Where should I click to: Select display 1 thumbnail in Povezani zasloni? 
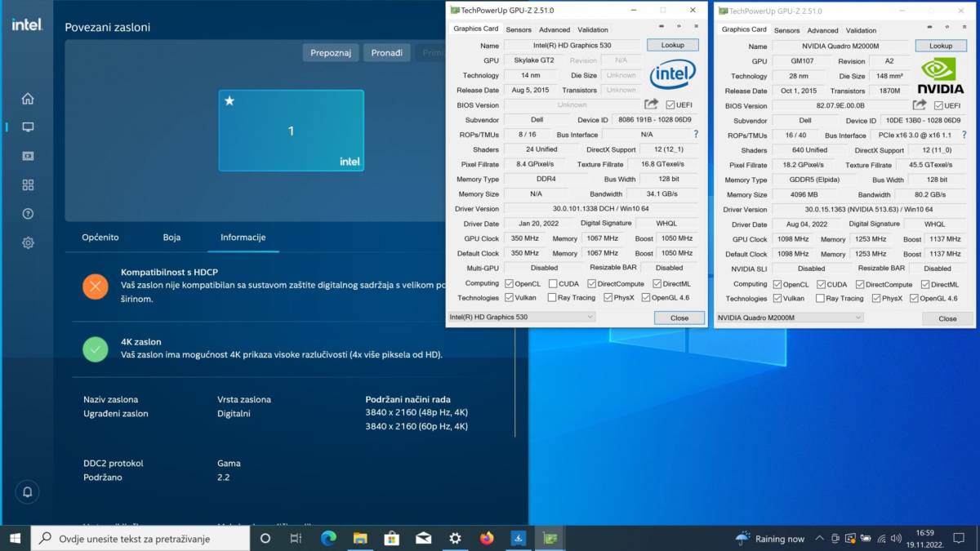tap(291, 131)
